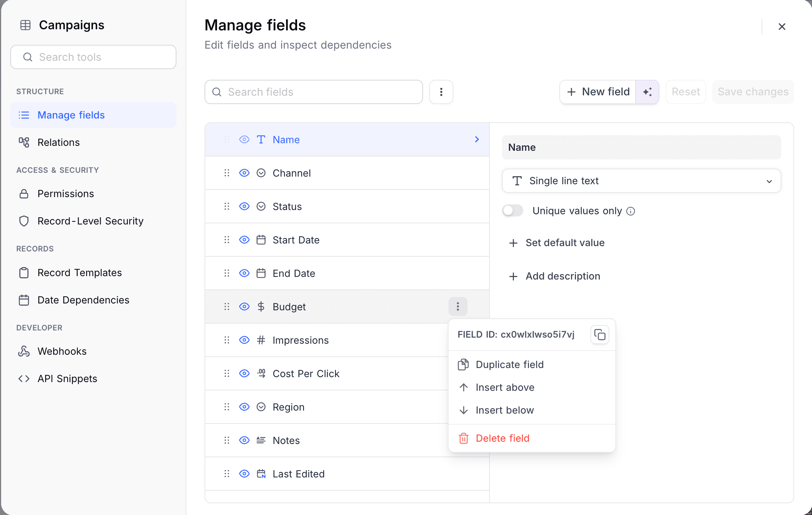Select the Last Edited field row
This screenshot has height=515, width=812.
pos(347,474)
